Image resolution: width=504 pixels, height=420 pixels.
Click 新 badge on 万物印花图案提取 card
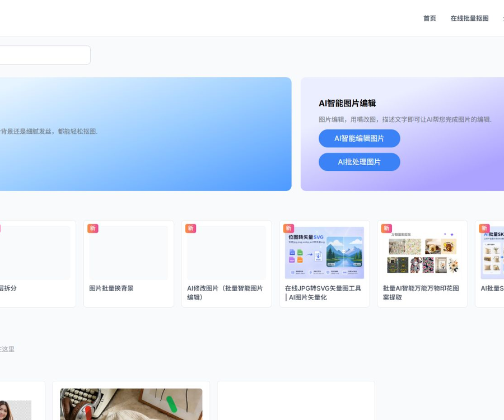[x=386, y=228]
